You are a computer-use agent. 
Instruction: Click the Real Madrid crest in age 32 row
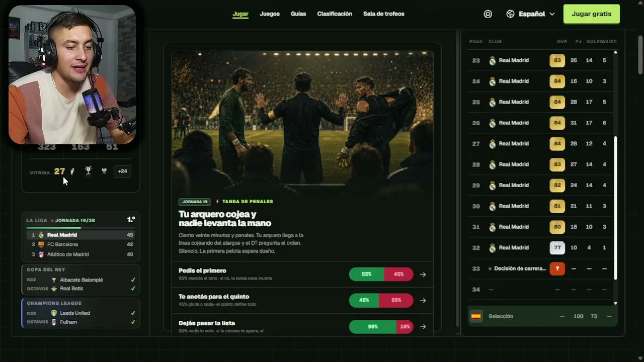click(492, 247)
